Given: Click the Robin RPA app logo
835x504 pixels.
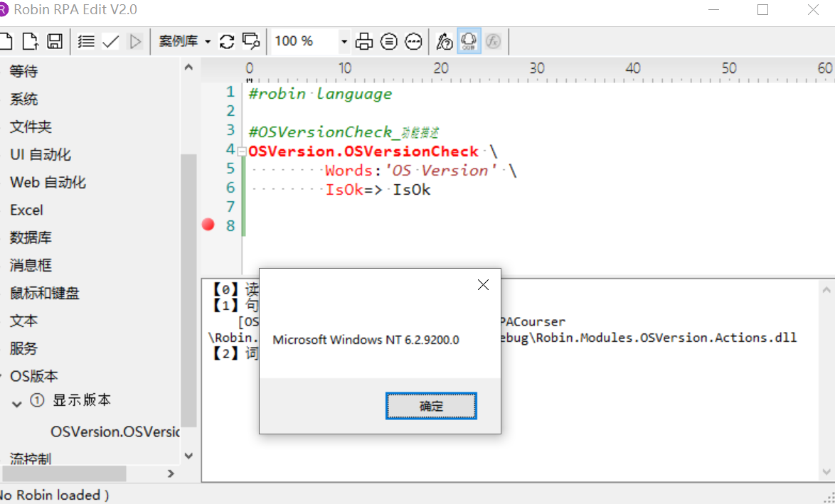Looking at the screenshot, I should coord(4,9).
